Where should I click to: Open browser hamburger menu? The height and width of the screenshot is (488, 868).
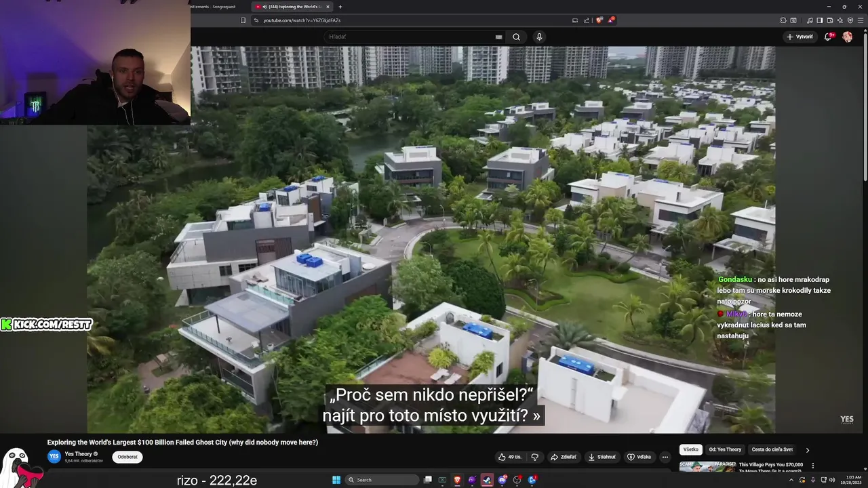[x=861, y=20]
